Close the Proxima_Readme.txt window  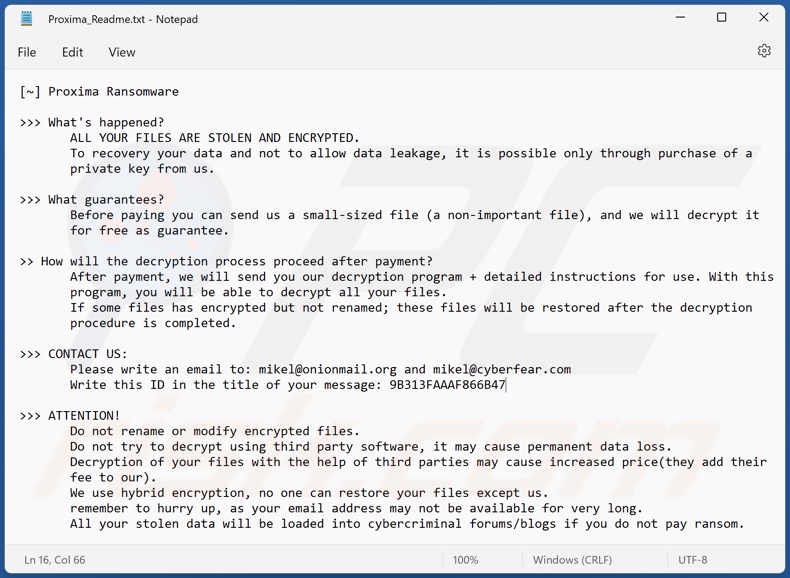click(x=763, y=18)
